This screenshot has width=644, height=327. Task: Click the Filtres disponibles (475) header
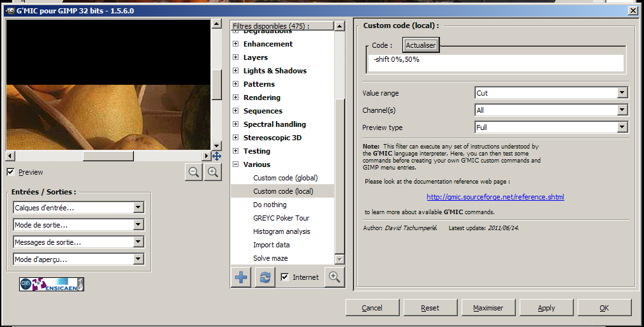[x=282, y=26]
